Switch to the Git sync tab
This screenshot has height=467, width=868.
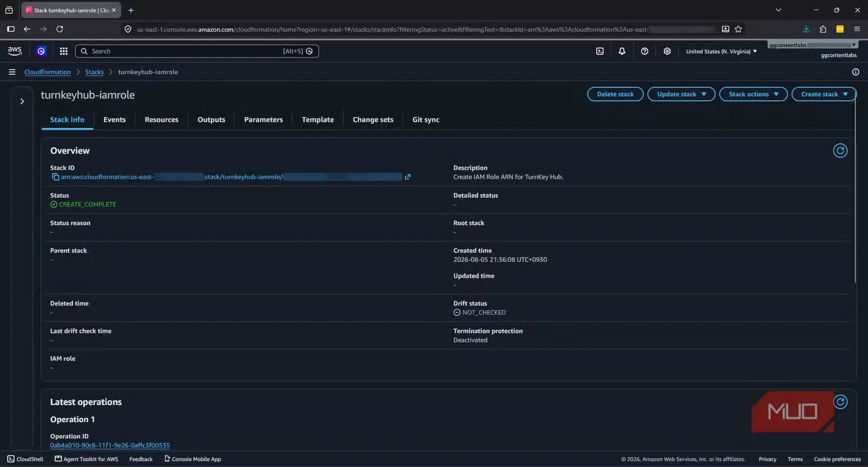[x=426, y=120]
